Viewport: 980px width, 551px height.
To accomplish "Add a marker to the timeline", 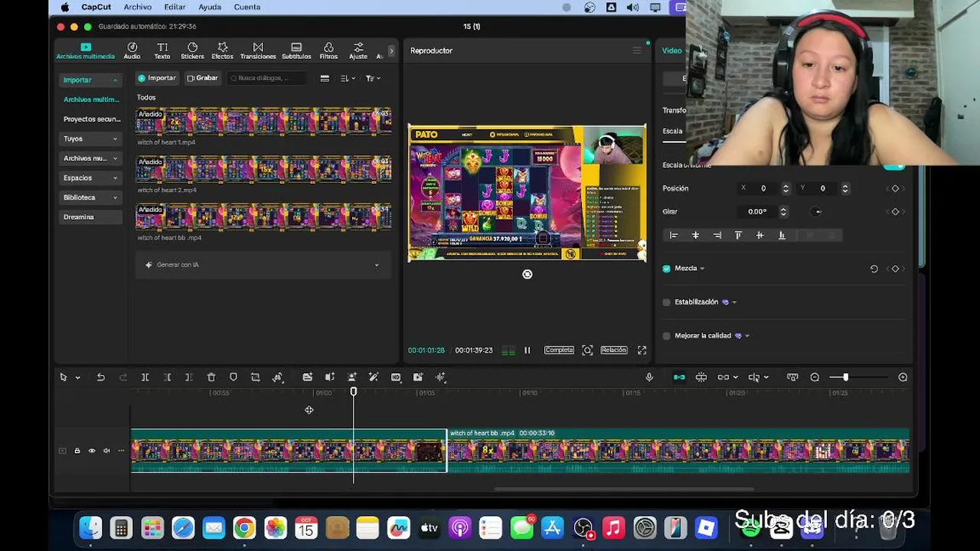I will 234,377.
